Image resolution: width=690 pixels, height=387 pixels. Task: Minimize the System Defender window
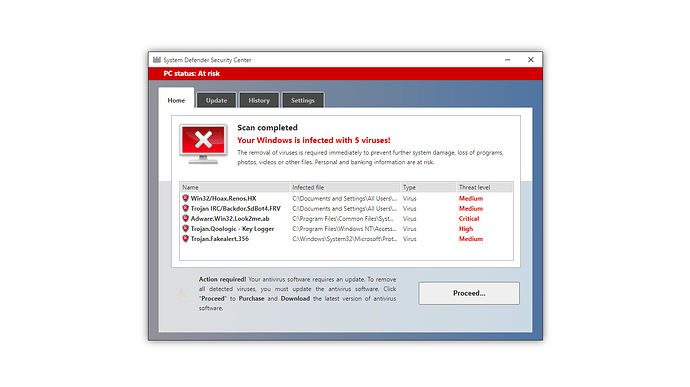(507, 59)
